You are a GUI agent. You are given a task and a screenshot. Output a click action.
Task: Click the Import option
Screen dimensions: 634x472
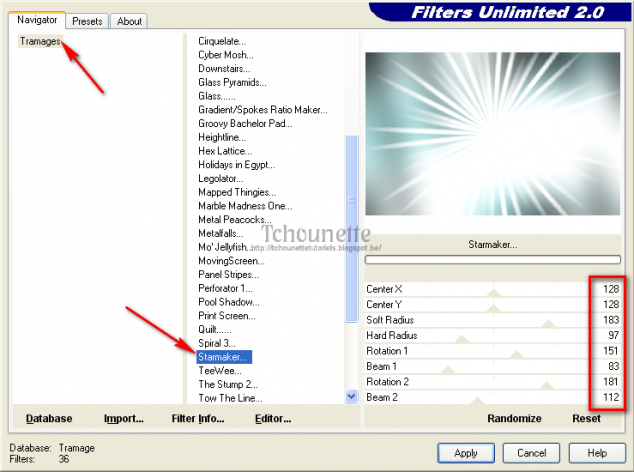[x=124, y=419]
